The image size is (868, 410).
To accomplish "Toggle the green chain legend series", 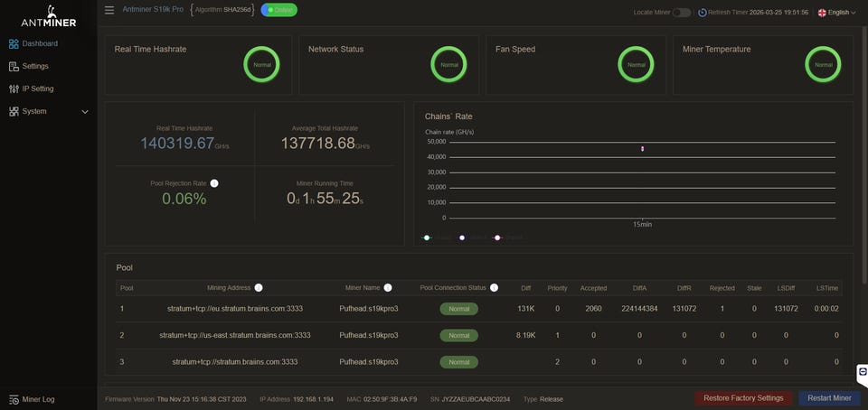I will pos(428,238).
